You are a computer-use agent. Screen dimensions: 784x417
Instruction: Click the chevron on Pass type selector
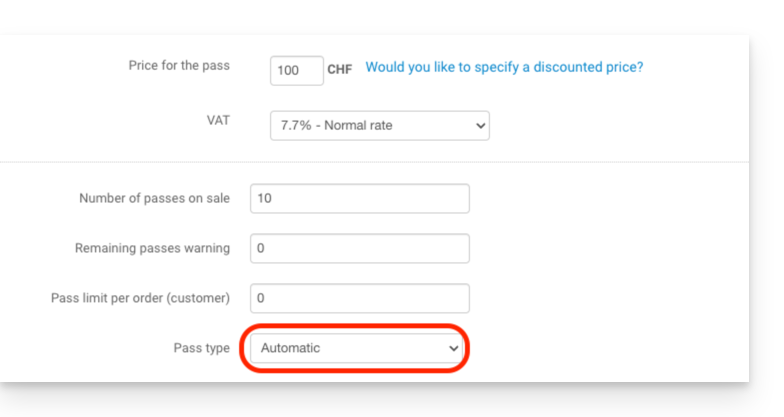[454, 348]
